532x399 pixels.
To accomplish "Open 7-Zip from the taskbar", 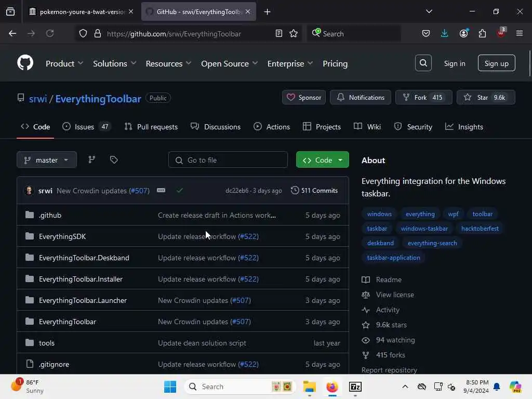I will [x=355, y=387].
